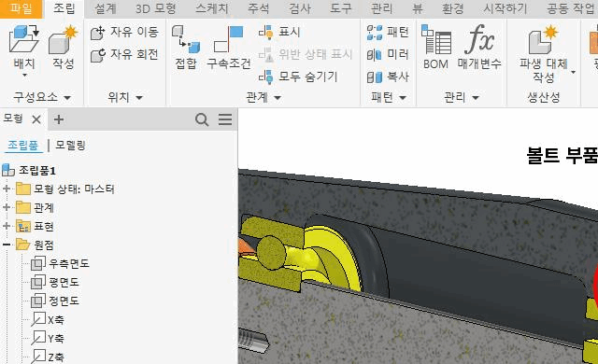
Task: Collapse the 원점 folder node
Action: 7,245
